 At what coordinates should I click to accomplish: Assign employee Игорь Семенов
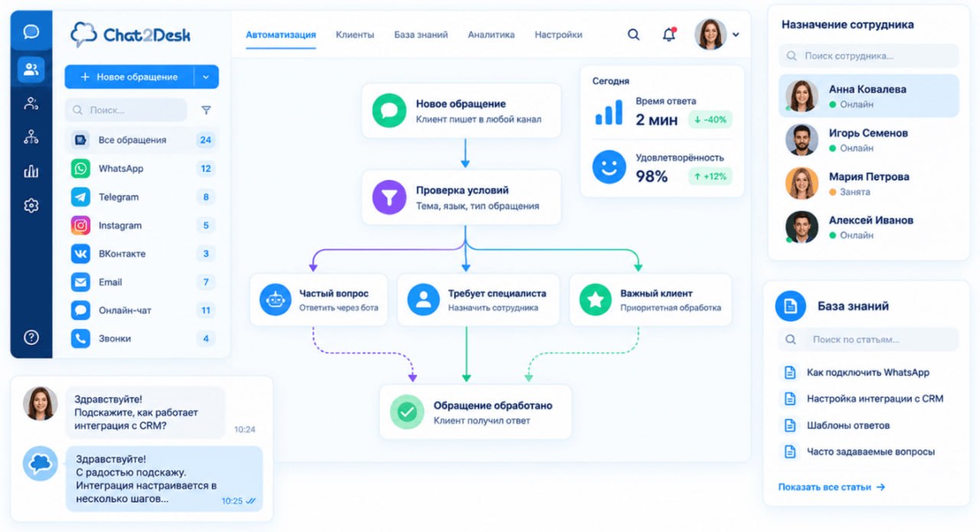click(x=868, y=139)
